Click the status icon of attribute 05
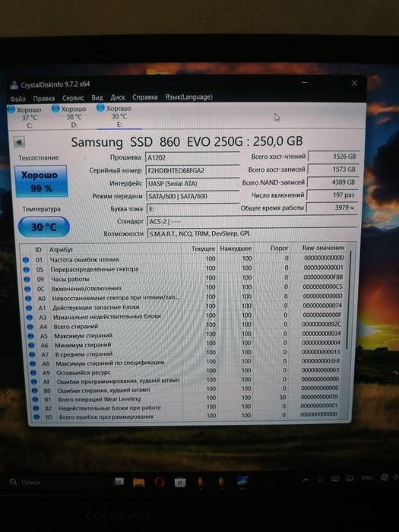 pyautogui.click(x=26, y=270)
